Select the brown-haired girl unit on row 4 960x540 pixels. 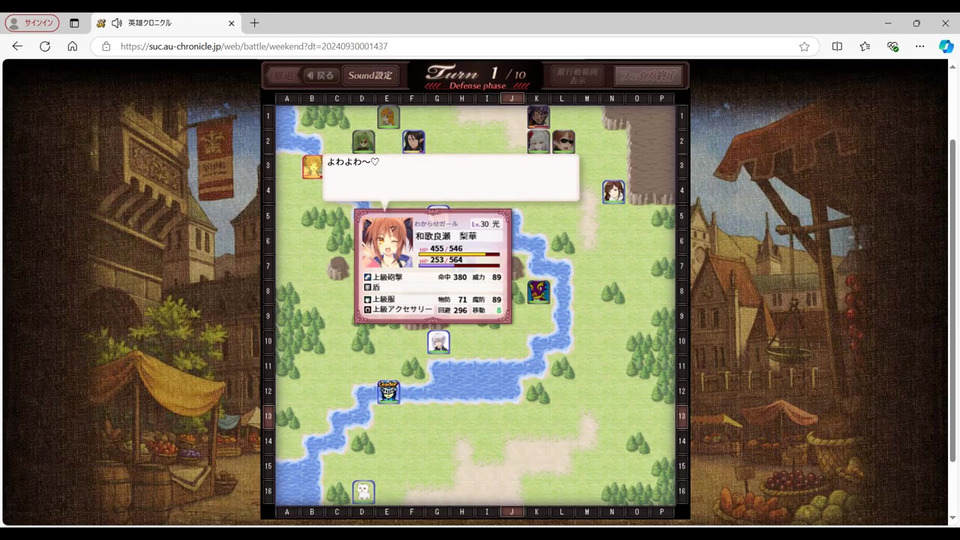coord(613,192)
